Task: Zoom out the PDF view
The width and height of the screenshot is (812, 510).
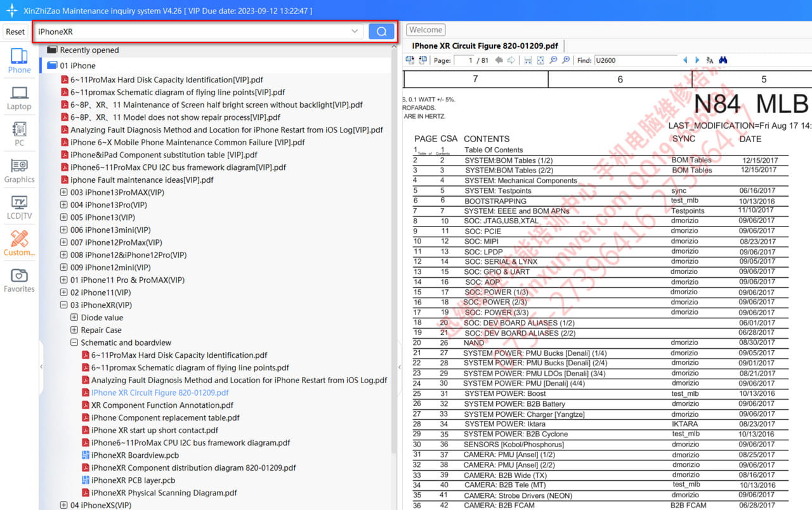Action: (x=553, y=60)
